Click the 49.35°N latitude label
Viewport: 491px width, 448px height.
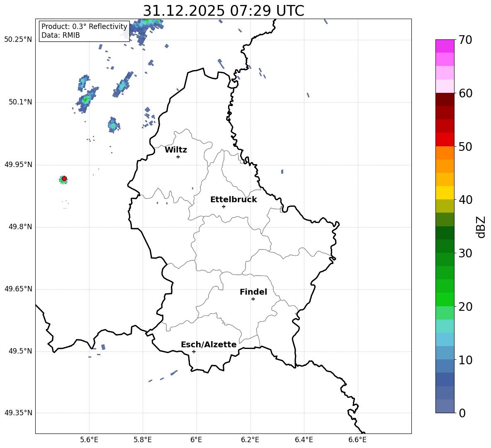pyautogui.click(x=18, y=413)
